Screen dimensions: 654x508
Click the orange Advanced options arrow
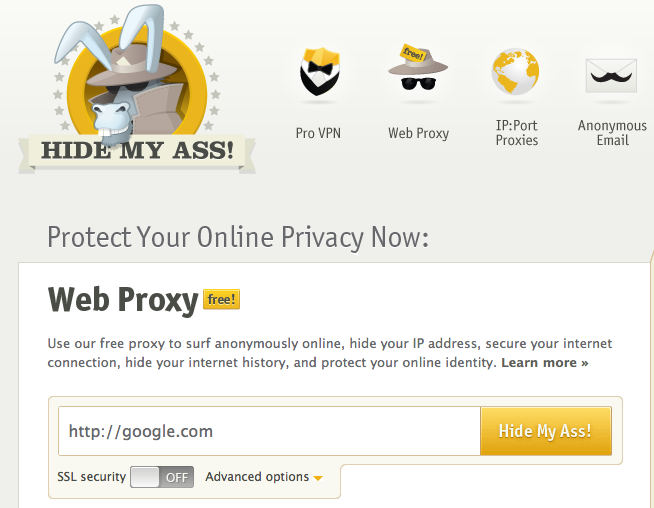click(318, 478)
